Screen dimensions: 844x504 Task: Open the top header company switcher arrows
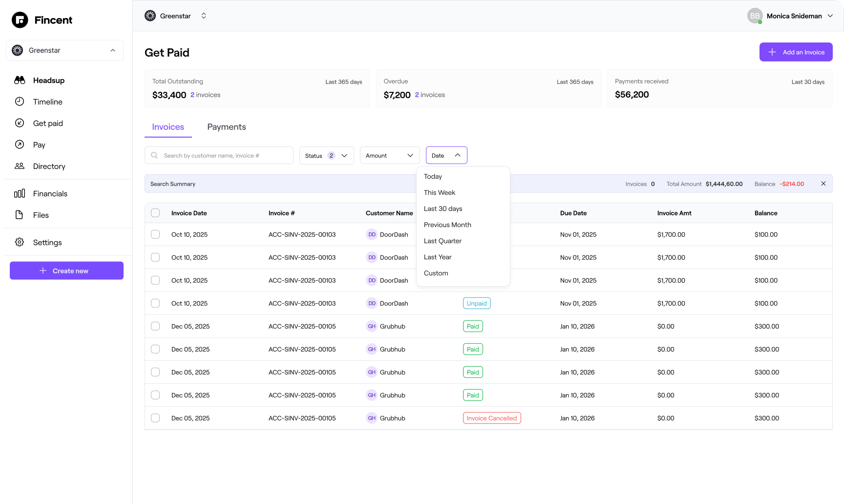pos(204,16)
